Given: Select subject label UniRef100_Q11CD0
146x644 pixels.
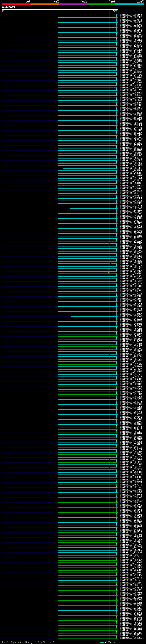Looking at the screenshot, I should 131,394.
